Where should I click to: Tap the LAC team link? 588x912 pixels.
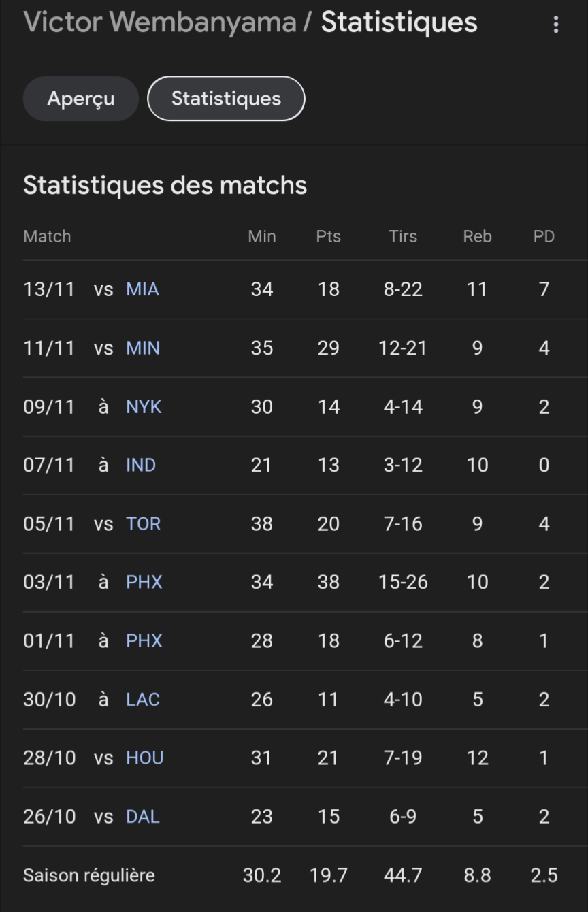click(x=143, y=699)
